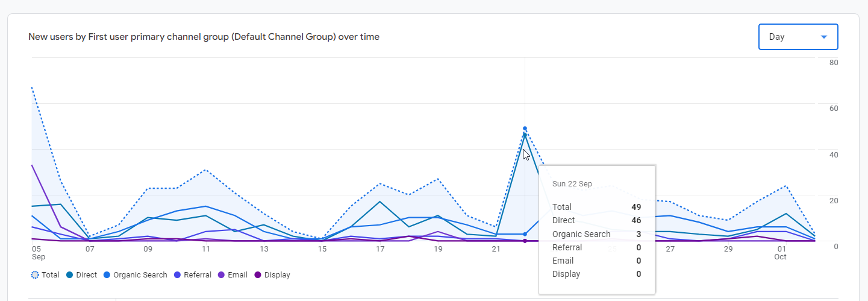Screen dimensions: 868x301
Task: Click the '07' date axis label
Action: (90, 249)
